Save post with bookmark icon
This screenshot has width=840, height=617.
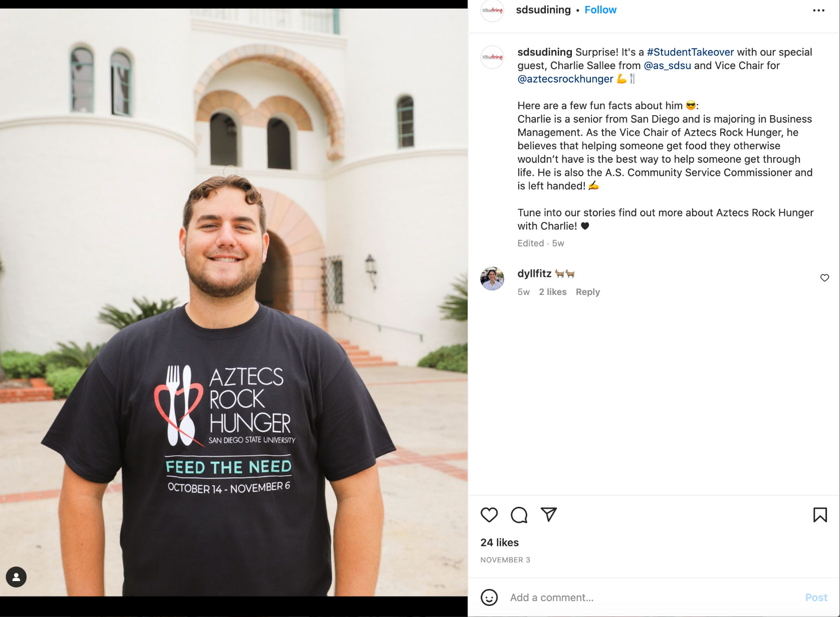point(820,515)
